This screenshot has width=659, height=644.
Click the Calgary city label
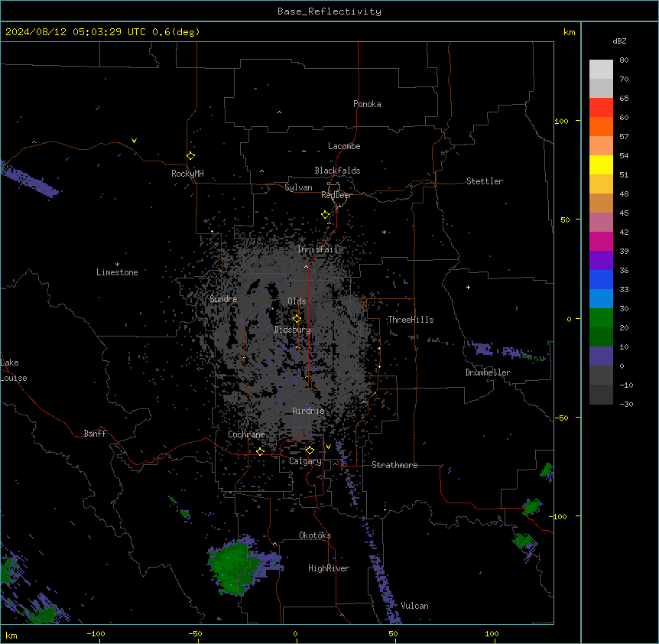point(305,461)
